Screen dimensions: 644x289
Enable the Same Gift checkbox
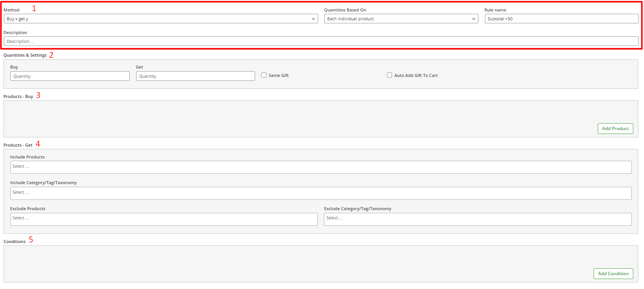click(x=264, y=75)
